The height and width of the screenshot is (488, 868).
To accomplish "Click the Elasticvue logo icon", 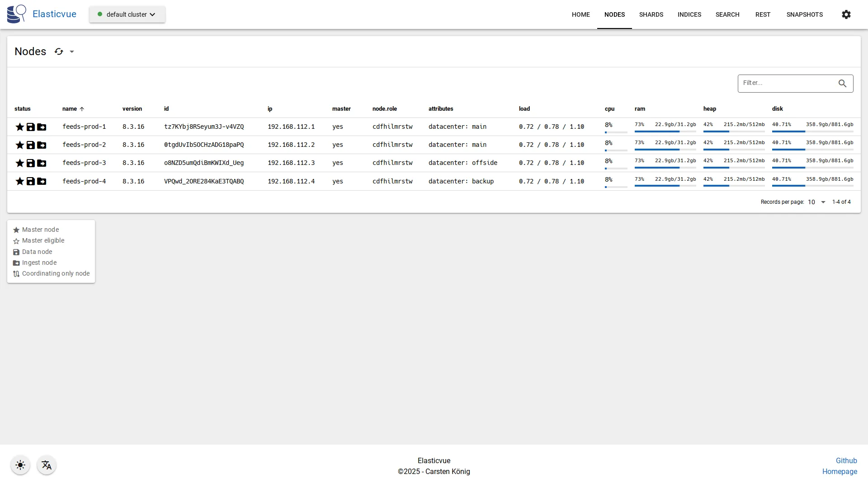I will pyautogui.click(x=16, y=14).
